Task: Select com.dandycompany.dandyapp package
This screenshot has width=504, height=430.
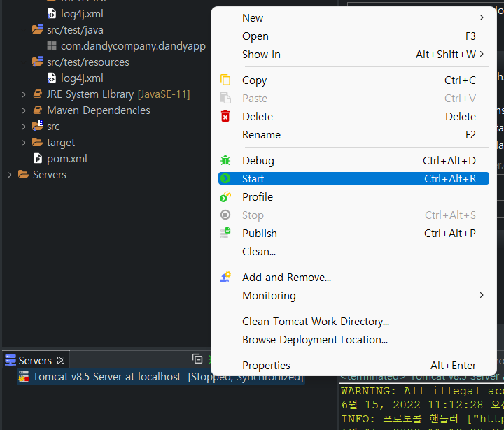Action: (133, 46)
